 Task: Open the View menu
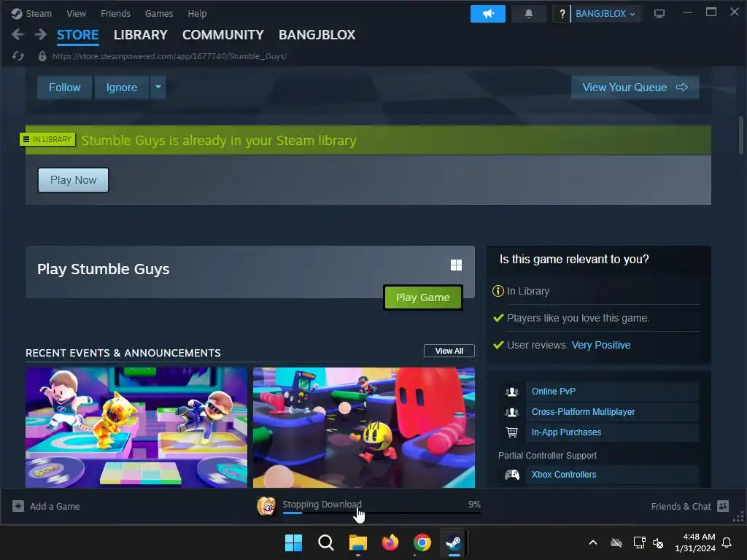[x=76, y=13]
